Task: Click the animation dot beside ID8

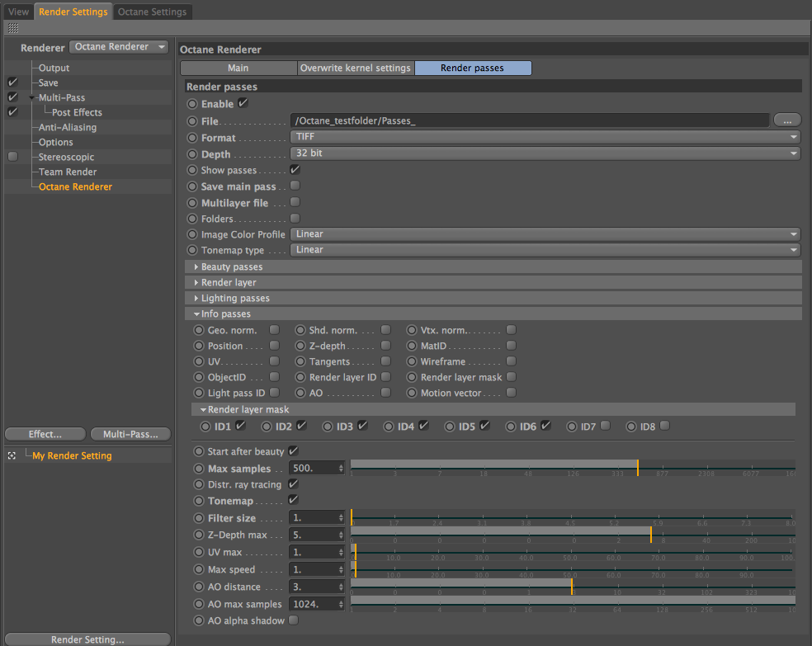Action: [x=631, y=427]
